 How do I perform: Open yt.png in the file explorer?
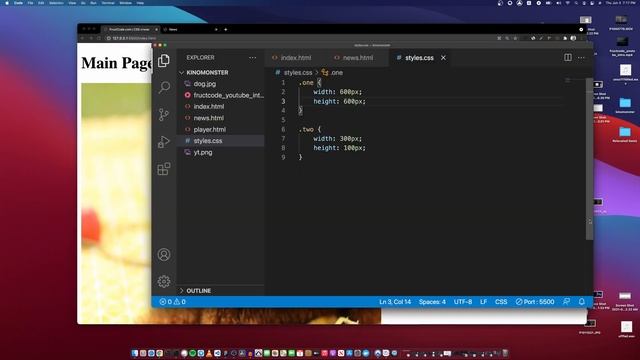(203, 152)
